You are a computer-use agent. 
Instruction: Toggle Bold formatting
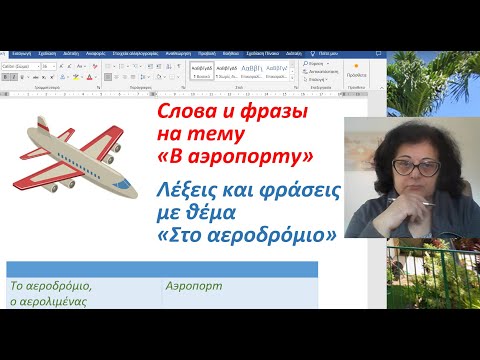point(5,77)
